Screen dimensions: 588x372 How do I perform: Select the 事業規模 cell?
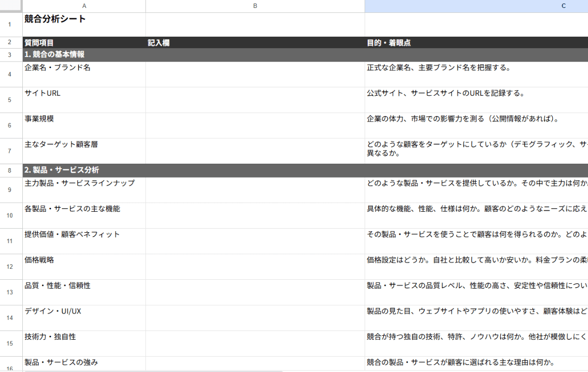coord(84,125)
